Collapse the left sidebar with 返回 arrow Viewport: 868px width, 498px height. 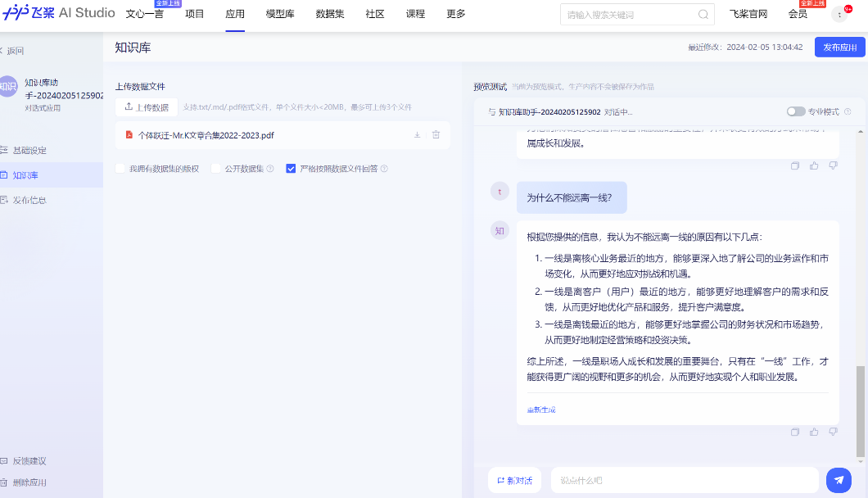11,50
